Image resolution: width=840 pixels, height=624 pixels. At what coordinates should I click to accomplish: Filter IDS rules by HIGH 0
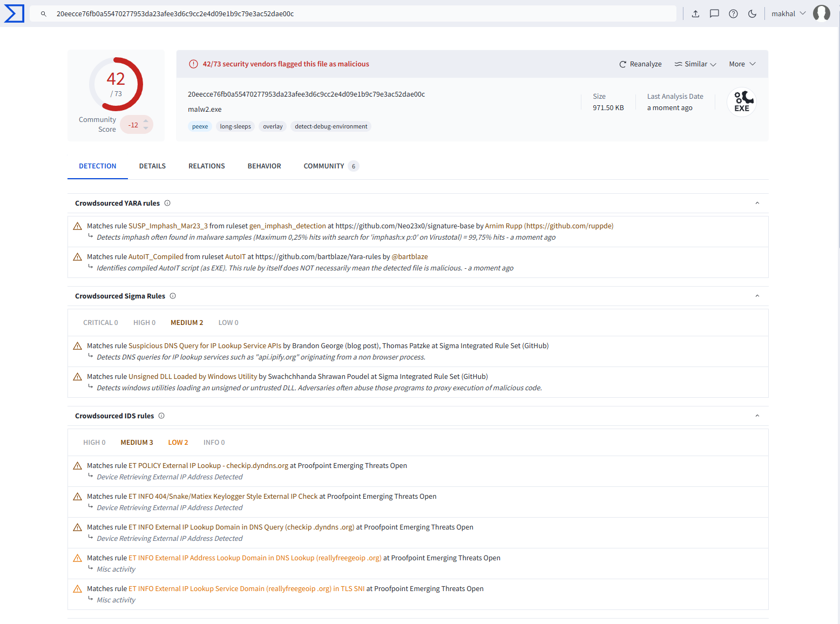click(x=94, y=443)
